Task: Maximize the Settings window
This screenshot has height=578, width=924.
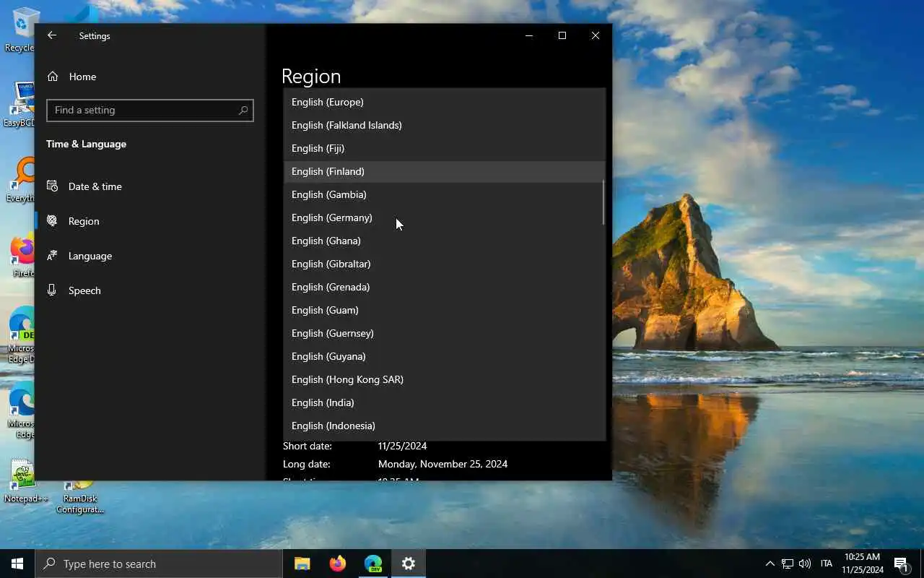Action: point(562,35)
